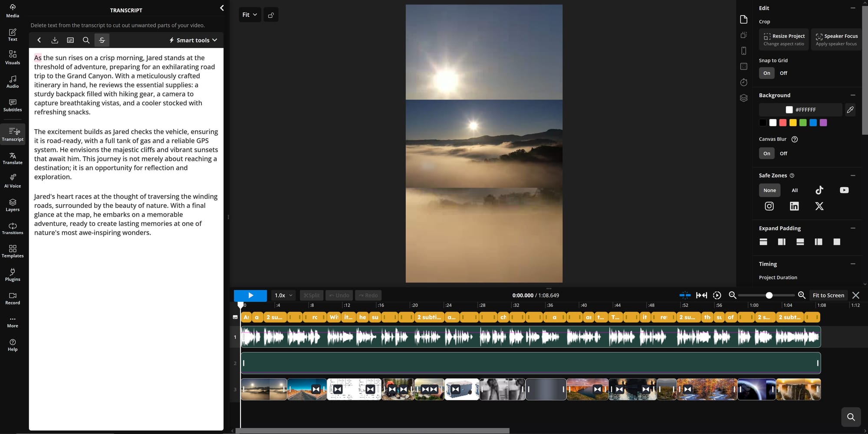This screenshot has height=434, width=868.
Task: Download the transcript using the download icon
Action: click(55, 40)
